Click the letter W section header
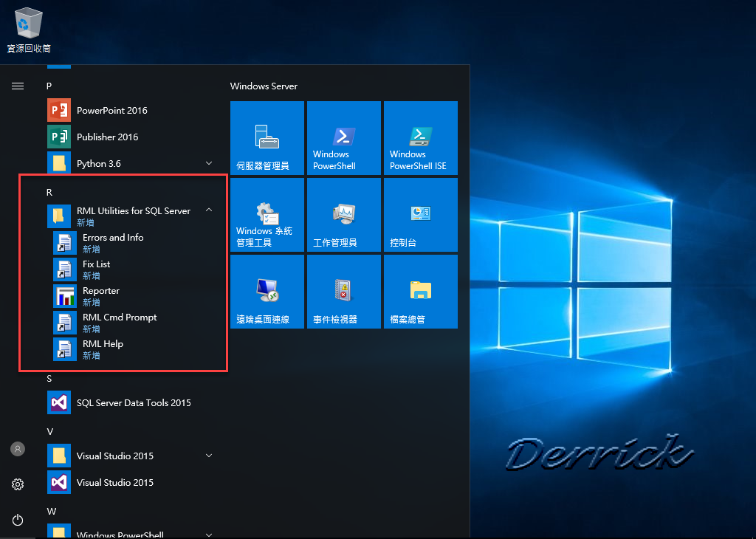The height and width of the screenshot is (539, 756). coord(52,512)
